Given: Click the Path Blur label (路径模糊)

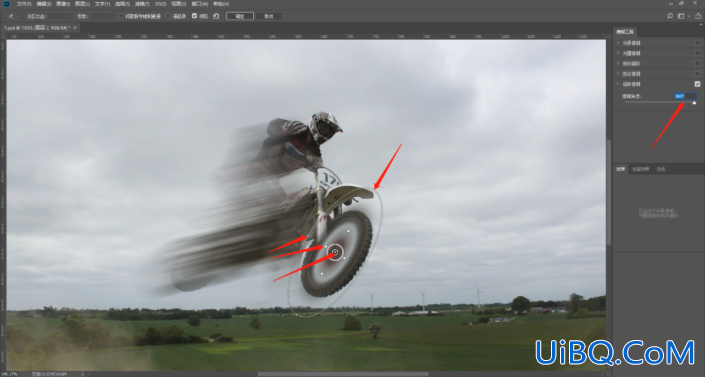Looking at the screenshot, I should pos(631,74).
